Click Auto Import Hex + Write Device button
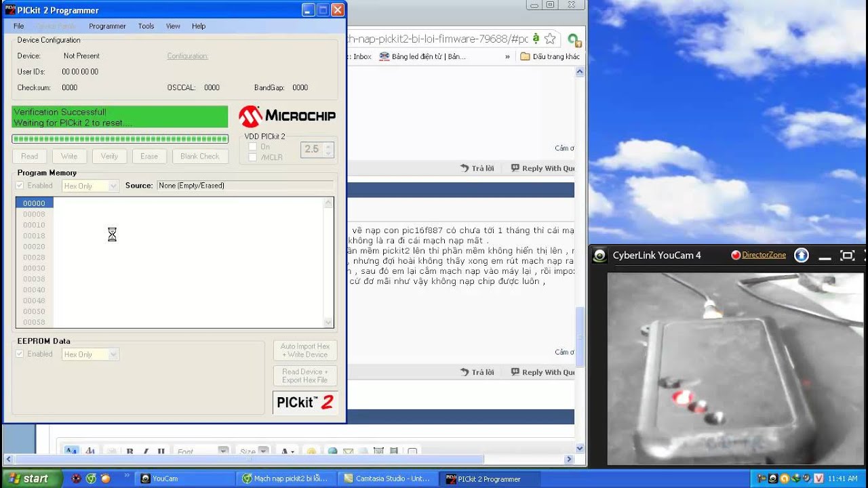 pos(305,350)
